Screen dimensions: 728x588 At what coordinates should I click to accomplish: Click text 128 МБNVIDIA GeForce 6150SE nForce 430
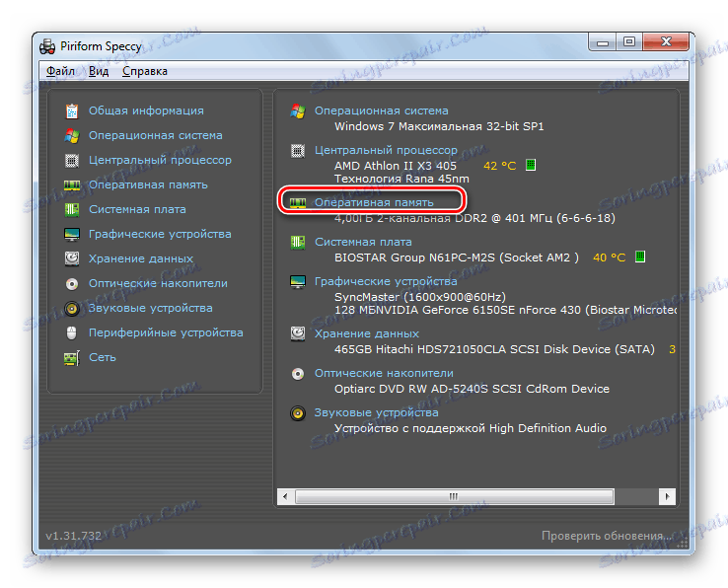coord(458,310)
